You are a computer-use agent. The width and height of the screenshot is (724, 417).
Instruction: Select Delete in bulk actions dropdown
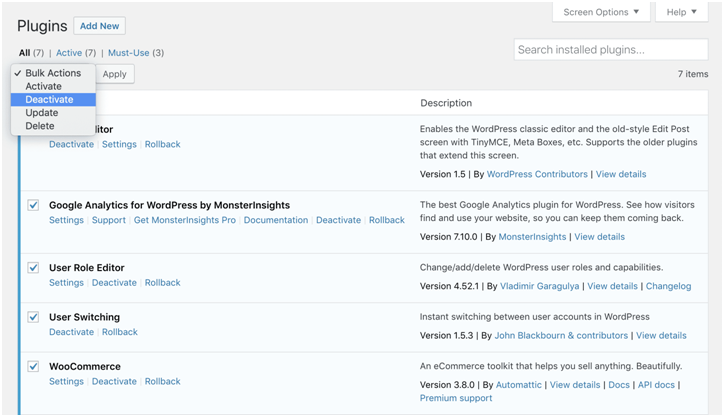coord(40,126)
